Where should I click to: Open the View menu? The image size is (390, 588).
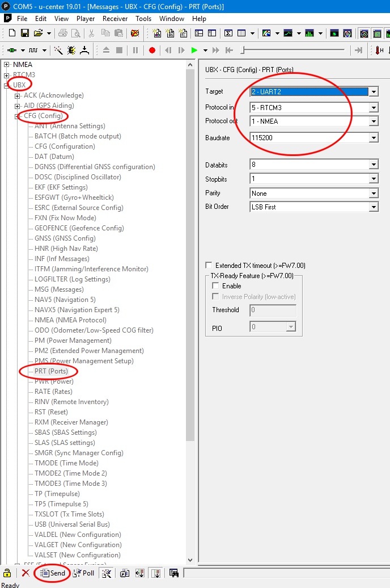click(61, 18)
